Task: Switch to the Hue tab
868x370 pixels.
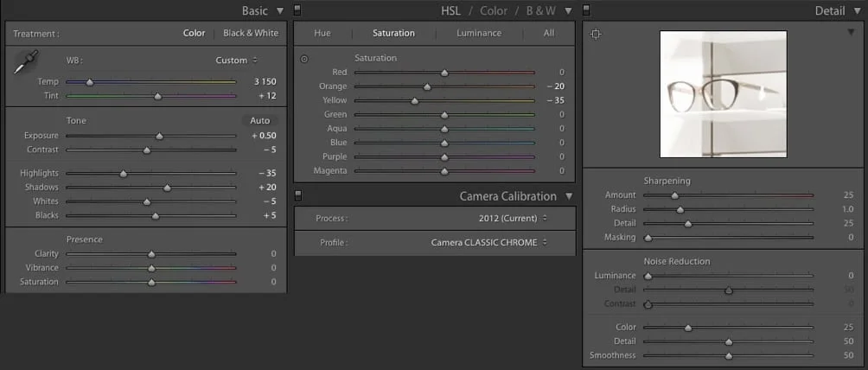Action: (x=322, y=33)
